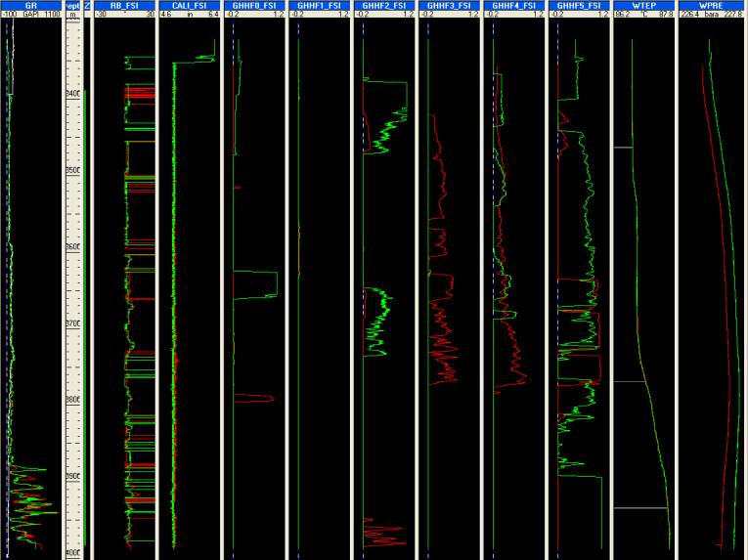Image resolution: width=748 pixels, height=560 pixels.
Task: Click the GHHF4_FSI track header
Action: pyautogui.click(x=513, y=5)
